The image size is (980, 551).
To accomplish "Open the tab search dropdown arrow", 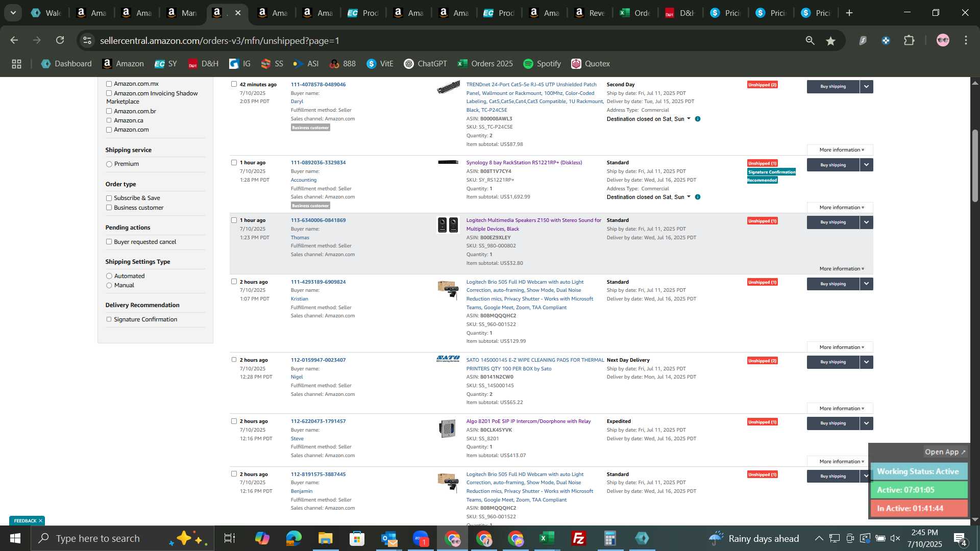I will coord(13,13).
